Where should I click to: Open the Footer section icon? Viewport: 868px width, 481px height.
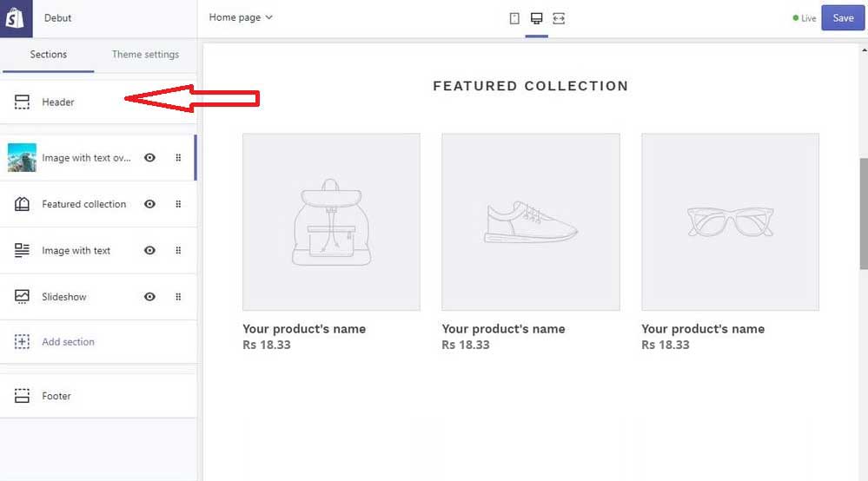(x=22, y=396)
